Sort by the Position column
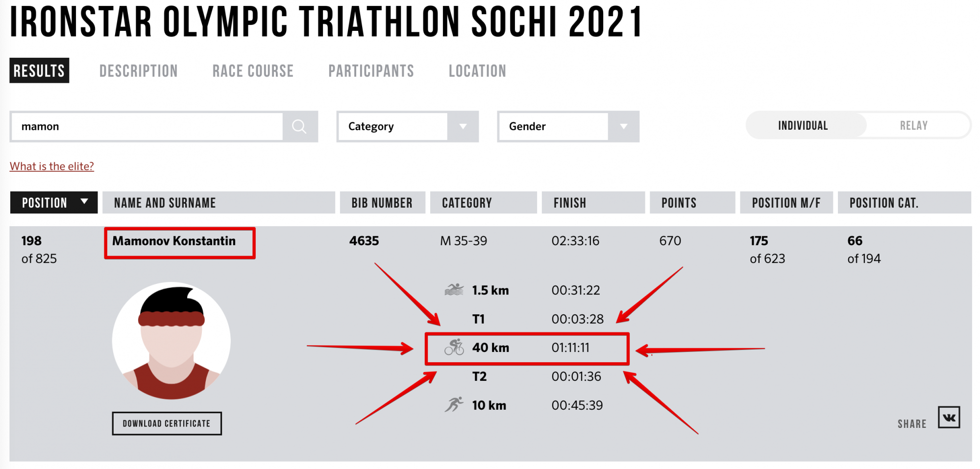The image size is (980, 469). 54,203
